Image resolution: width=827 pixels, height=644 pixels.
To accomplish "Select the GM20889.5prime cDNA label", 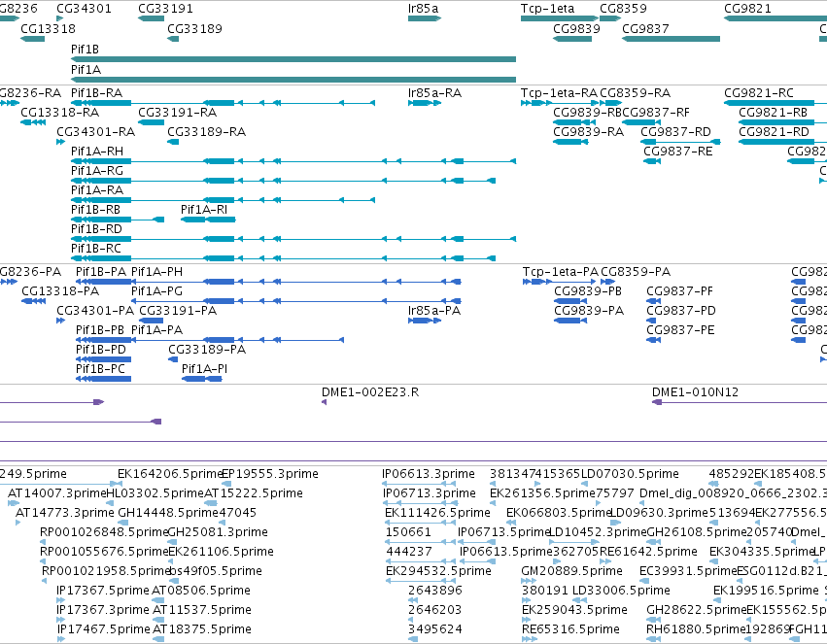I will pos(571,571).
